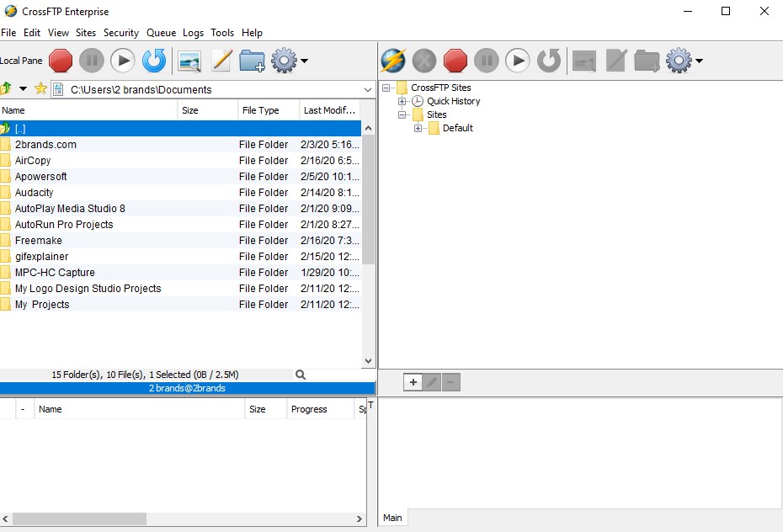Click the local pane edit pencil icon
783x532 pixels.
221,61
